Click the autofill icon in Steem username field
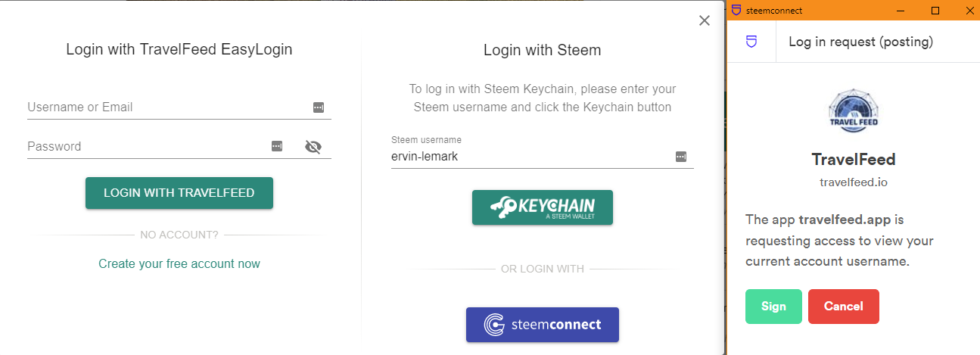This screenshot has height=355, width=980. click(681, 157)
